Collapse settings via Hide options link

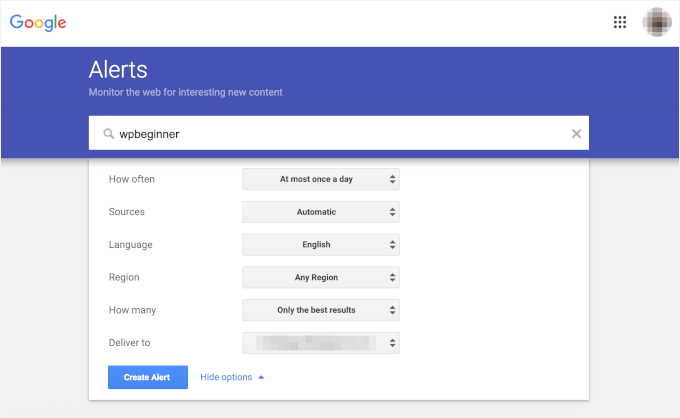[x=232, y=377]
